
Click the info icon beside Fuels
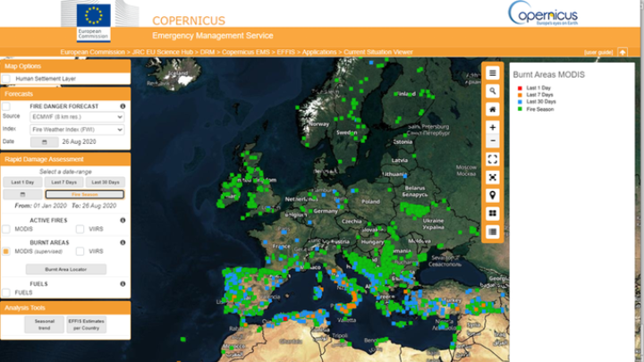(123, 284)
